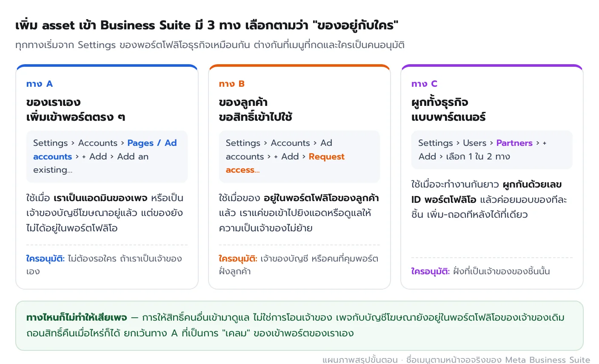The width and height of the screenshot is (599, 364).
Task: Click the quoted word "เคลม" in the green note
Action: point(236,333)
